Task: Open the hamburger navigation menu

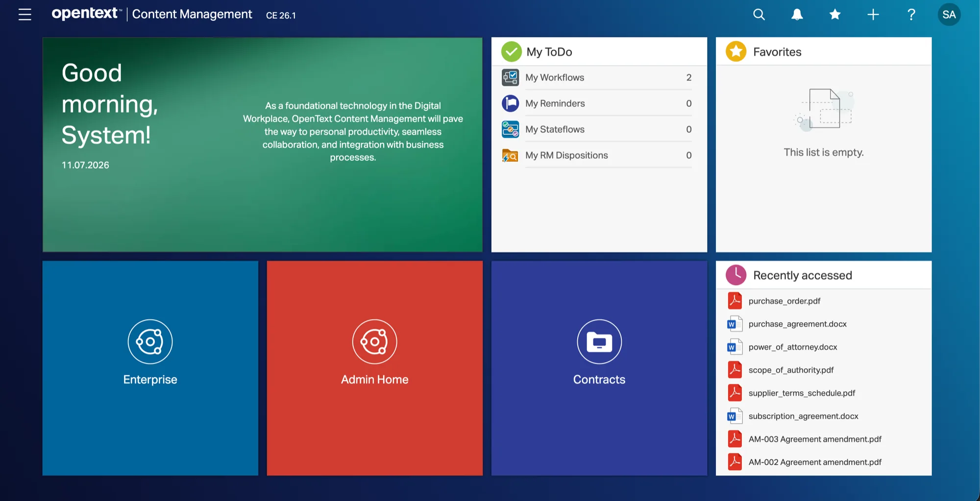Action: [25, 15]
